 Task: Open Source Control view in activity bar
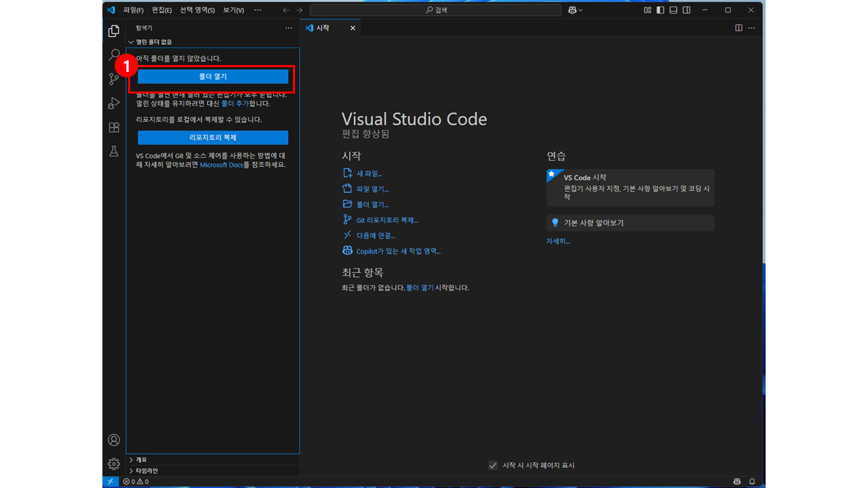point(114,79)
